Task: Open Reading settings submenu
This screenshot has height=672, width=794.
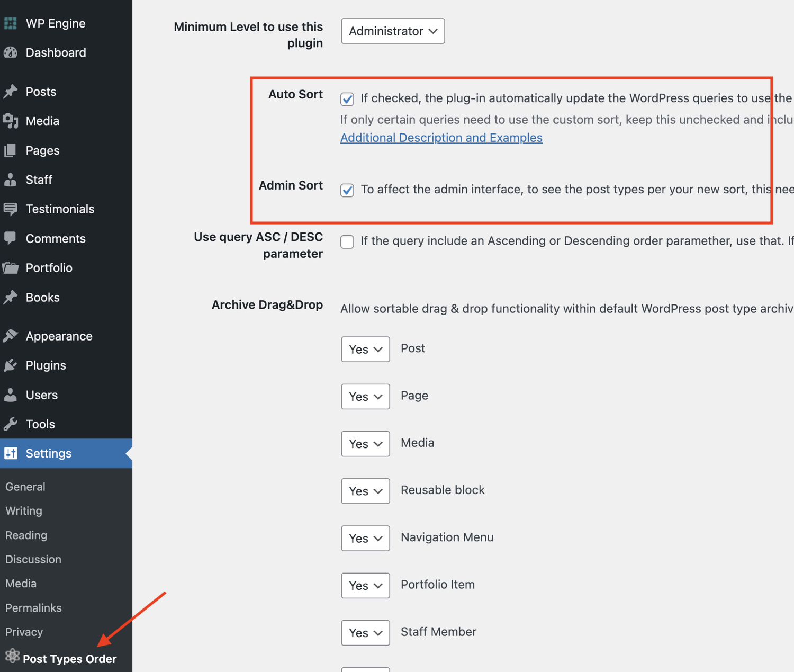Action: coord(26,535)
